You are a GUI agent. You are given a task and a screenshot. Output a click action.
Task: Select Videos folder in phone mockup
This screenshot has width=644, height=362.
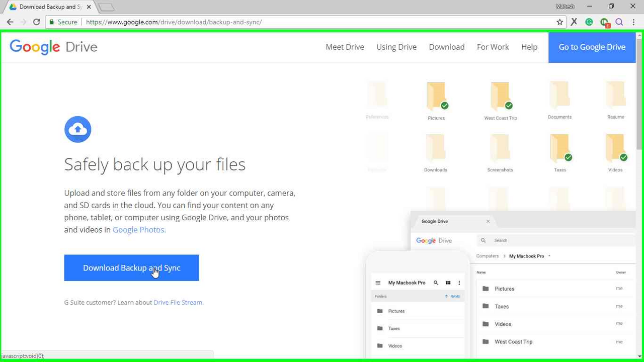tap(418, 346)
